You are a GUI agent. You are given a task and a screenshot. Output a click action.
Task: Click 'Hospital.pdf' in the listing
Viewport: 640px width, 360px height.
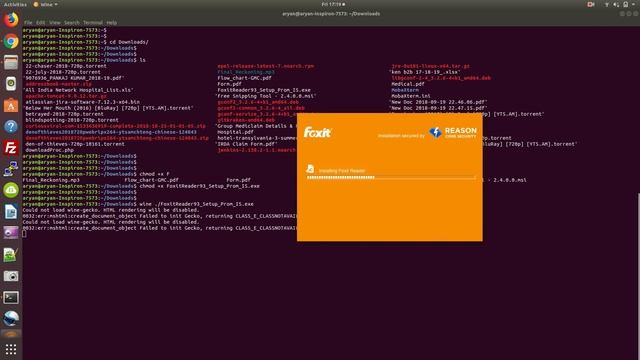tap(236, 132)
